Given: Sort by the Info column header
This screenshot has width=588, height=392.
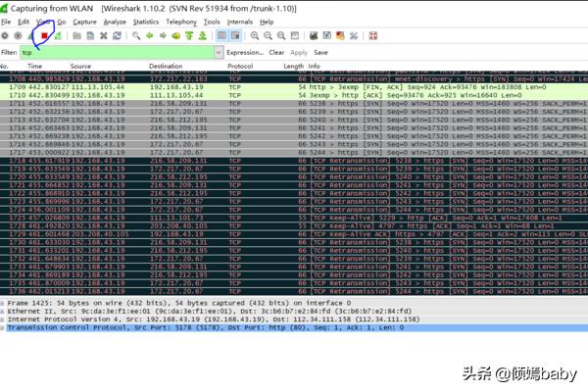Looking at the screenshot, I should point(314,66).
